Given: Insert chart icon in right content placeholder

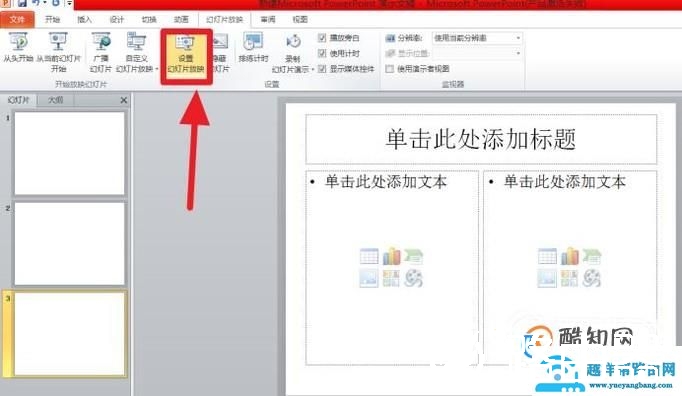Looking at the screenshot, I should (x=569, y=256).
